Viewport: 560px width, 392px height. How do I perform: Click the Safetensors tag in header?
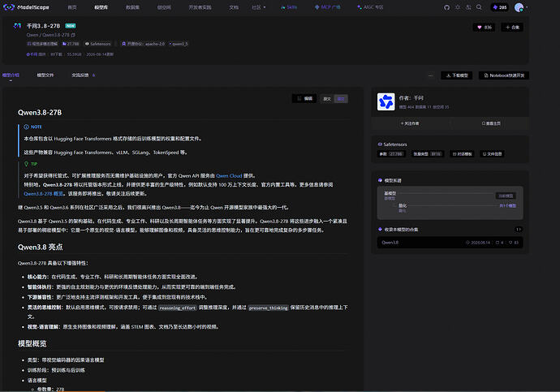(x=98, y=44)
